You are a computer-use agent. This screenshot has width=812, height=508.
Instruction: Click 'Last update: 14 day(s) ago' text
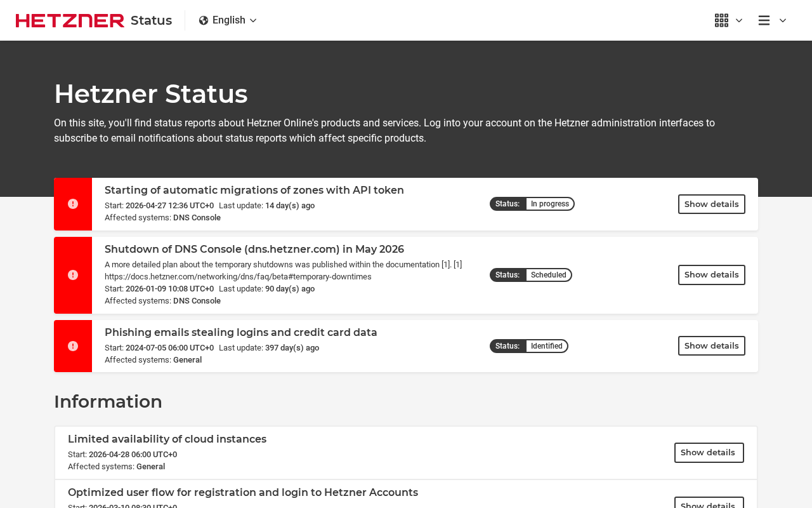[x=266, y=206]
